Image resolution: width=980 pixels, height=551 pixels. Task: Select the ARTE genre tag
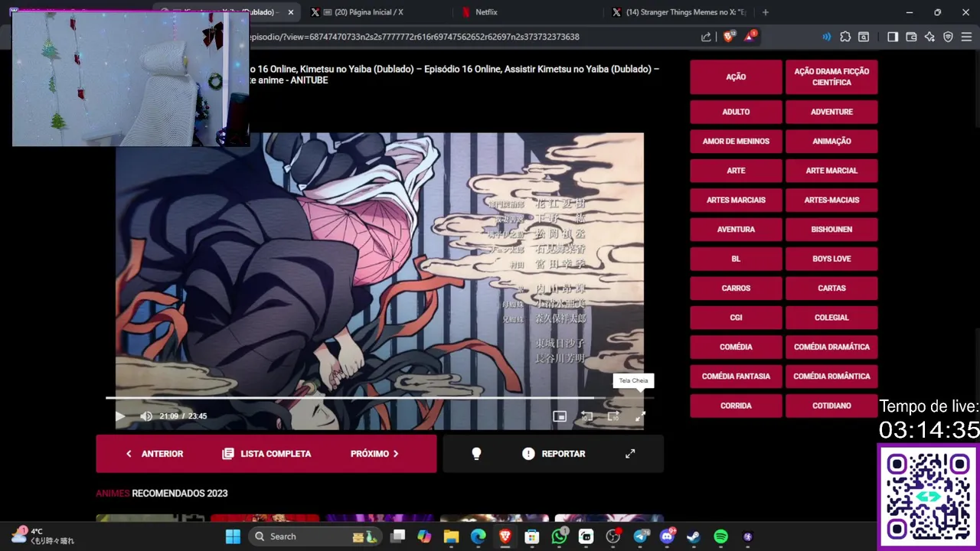pyautogui.click(x=736, y=171)
